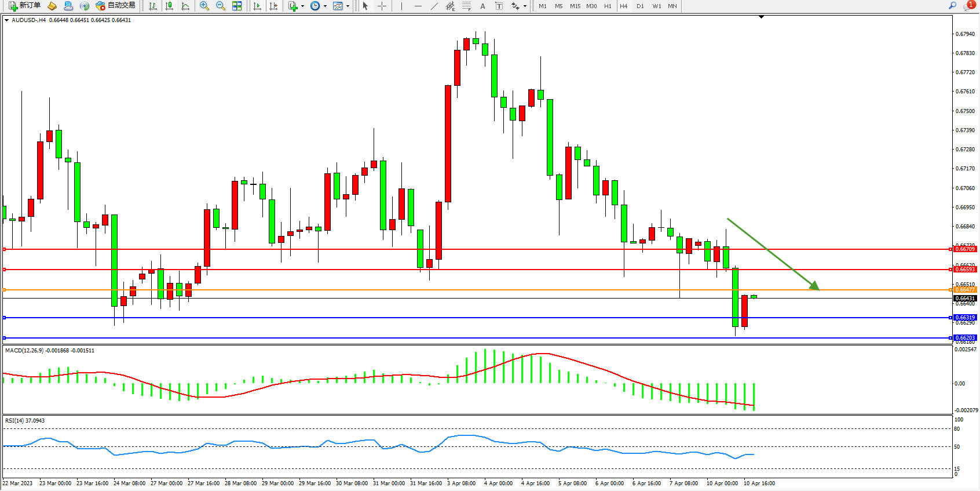Toggle AutoTrading (自动交易) button
This screenshot has height=491, width=980.
coord(115,6)
